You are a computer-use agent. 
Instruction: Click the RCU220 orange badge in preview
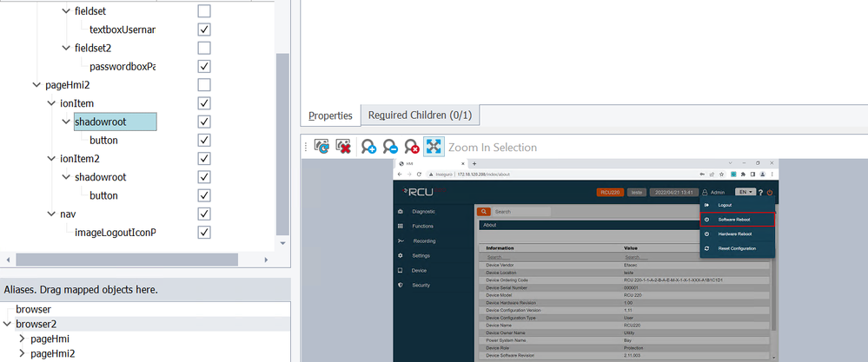[x=611, y=193]
